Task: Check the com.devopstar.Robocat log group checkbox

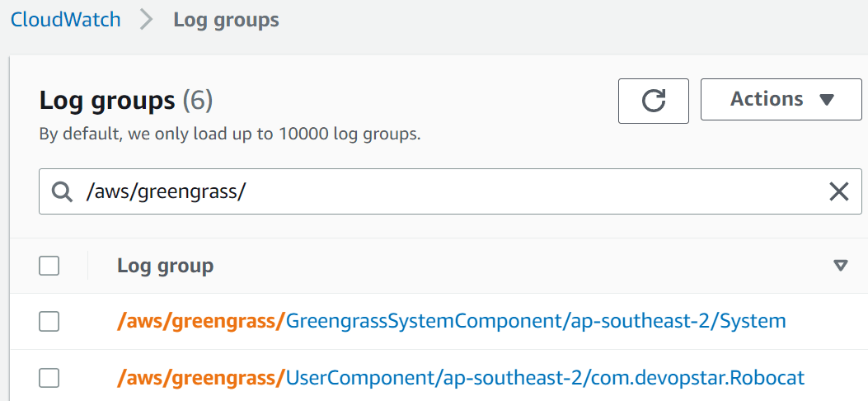Action: tap(49, 378)
